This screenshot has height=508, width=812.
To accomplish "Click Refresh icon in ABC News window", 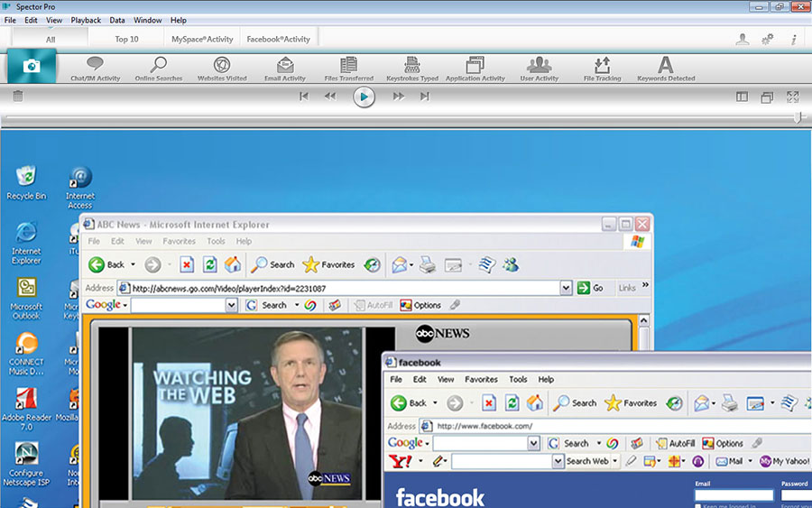I will click(209, 264).
